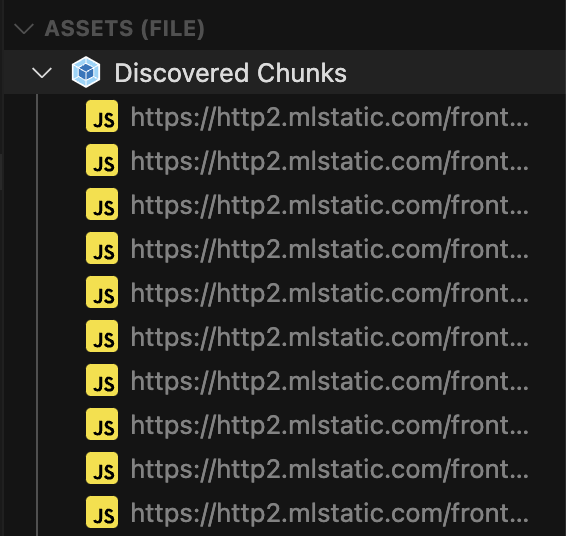The image size is (566, 536).
Task: Click the webpack cube icon
Action: point(86,72)
